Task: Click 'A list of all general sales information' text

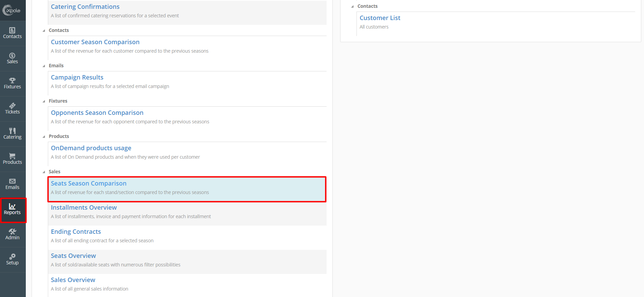Action: point(90,289)
